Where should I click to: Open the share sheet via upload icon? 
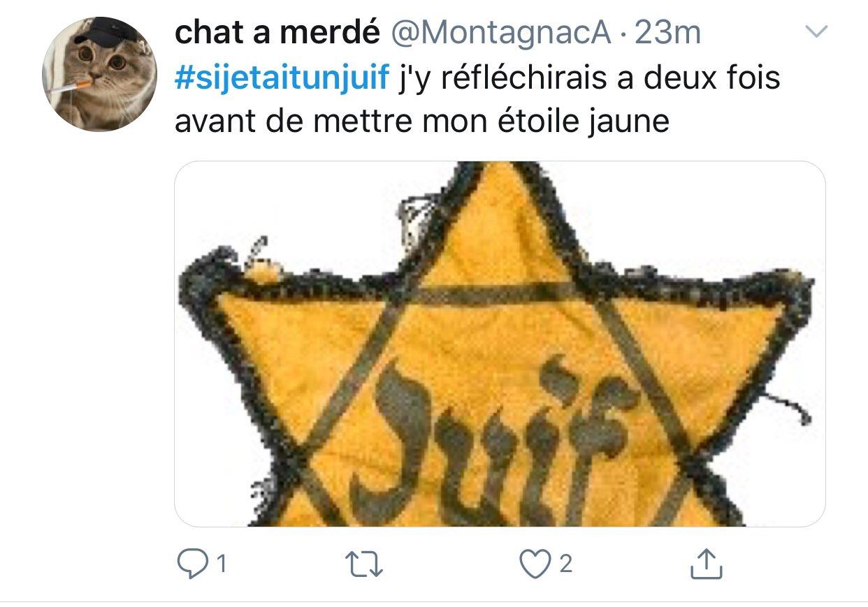click(707, 564)
